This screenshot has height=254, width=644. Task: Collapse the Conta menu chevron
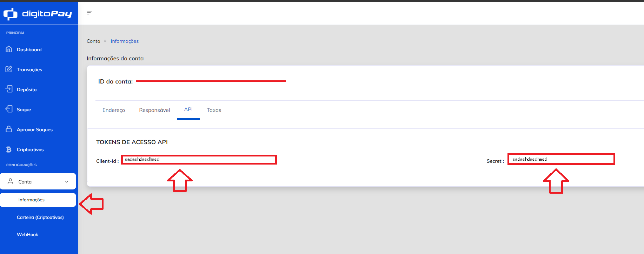pyautogui.click(x=67, y=182)
